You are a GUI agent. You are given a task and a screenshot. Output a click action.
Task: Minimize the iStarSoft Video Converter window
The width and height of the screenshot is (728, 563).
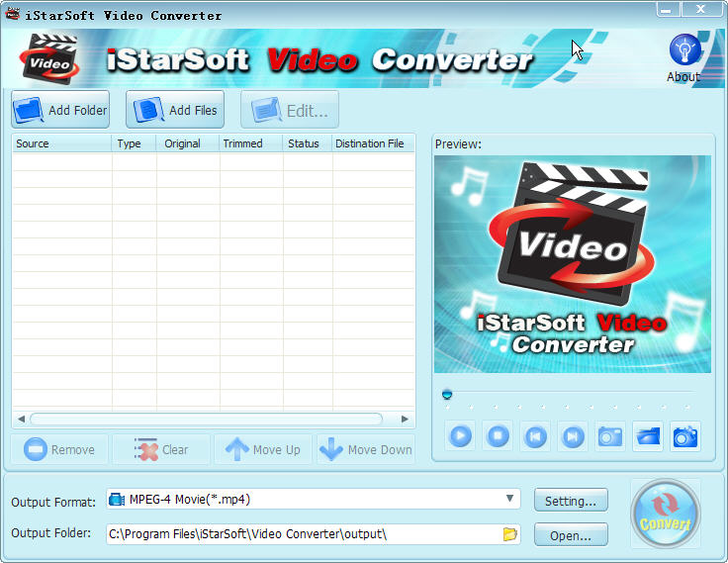tap(668, 9)
